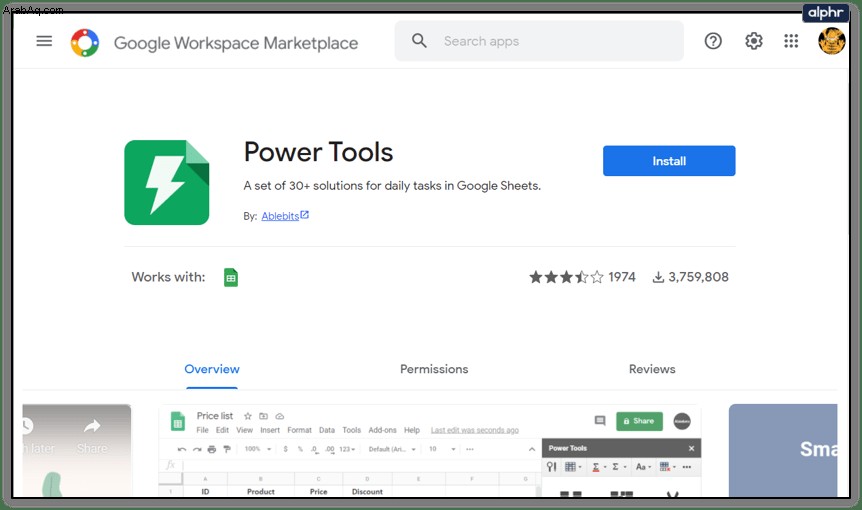Open the Ablebits developer link
Image resolution: width=862 pixels, height=510 pixels.
pyautogui.click(x=285, y=216)
